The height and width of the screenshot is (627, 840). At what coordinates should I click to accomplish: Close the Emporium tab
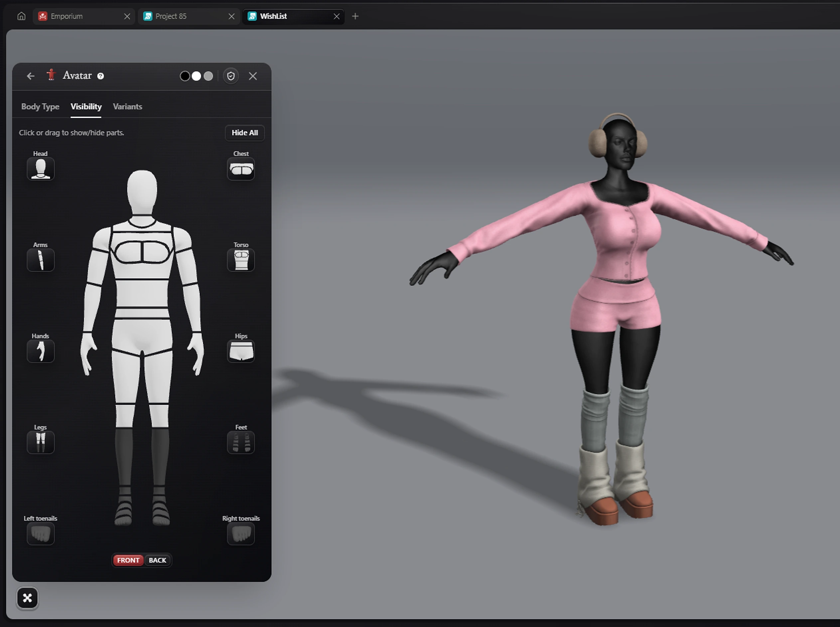click(x=127, y=16)
